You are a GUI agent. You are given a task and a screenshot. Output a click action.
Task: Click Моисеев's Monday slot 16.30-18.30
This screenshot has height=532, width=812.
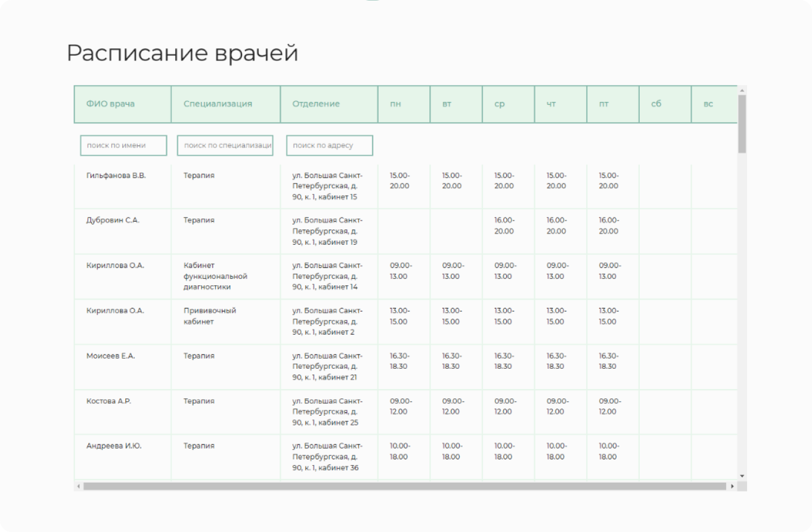400,362
